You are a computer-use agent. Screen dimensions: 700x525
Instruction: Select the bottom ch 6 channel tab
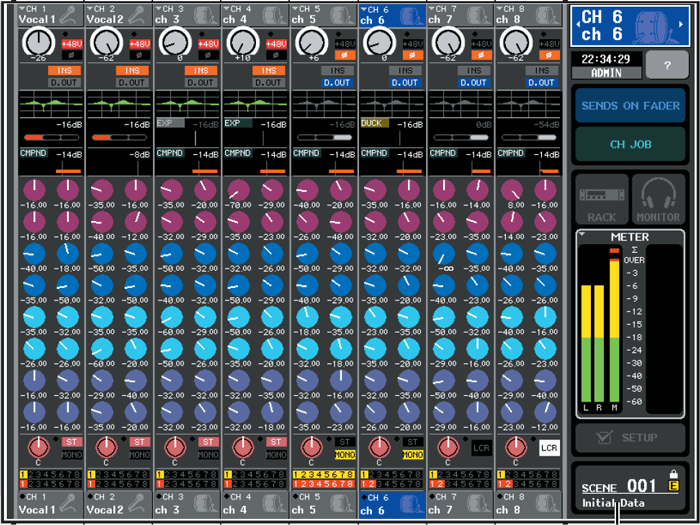pos(392,504)
